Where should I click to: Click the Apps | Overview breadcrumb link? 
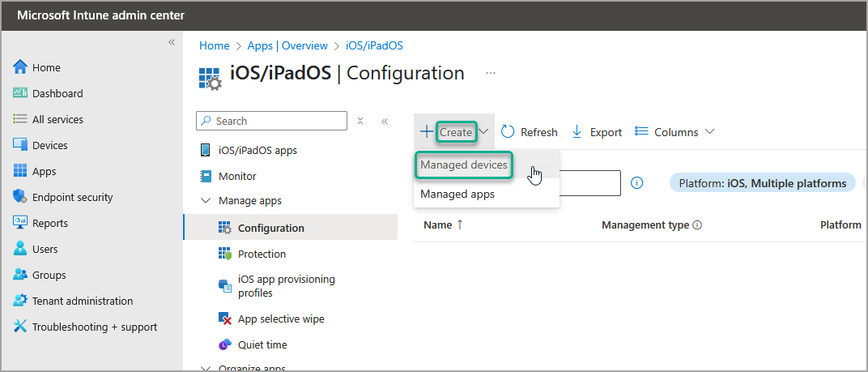[287, 46]
